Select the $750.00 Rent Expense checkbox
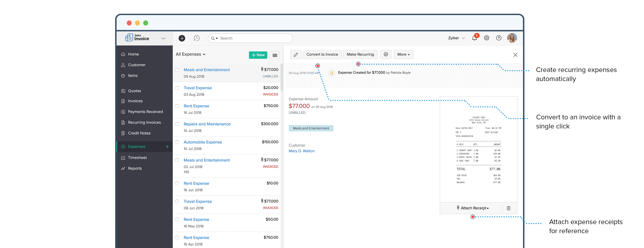The image size is (644, 248). [177, 106]
